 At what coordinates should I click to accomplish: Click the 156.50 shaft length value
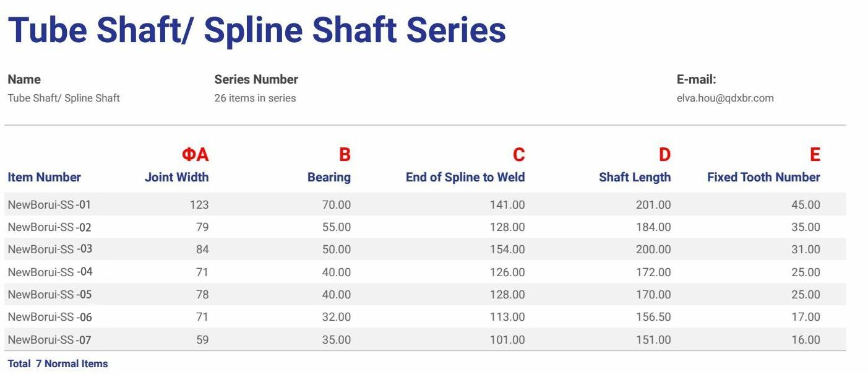(653, 317)
